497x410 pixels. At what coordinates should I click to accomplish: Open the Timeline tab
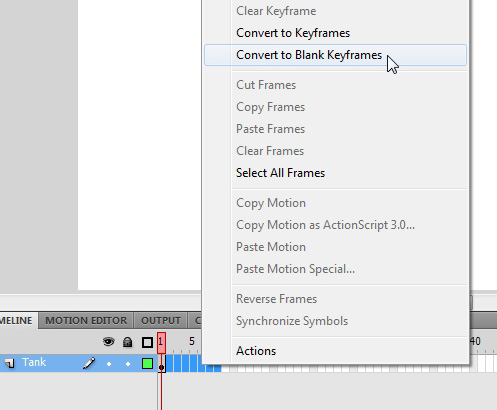coord(17,321)
